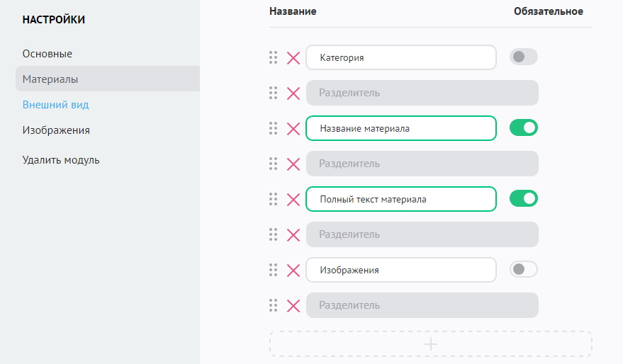The image size is (623, 364).
Task: Grab the drag handle beside Категория
Action: coord(274,57)
